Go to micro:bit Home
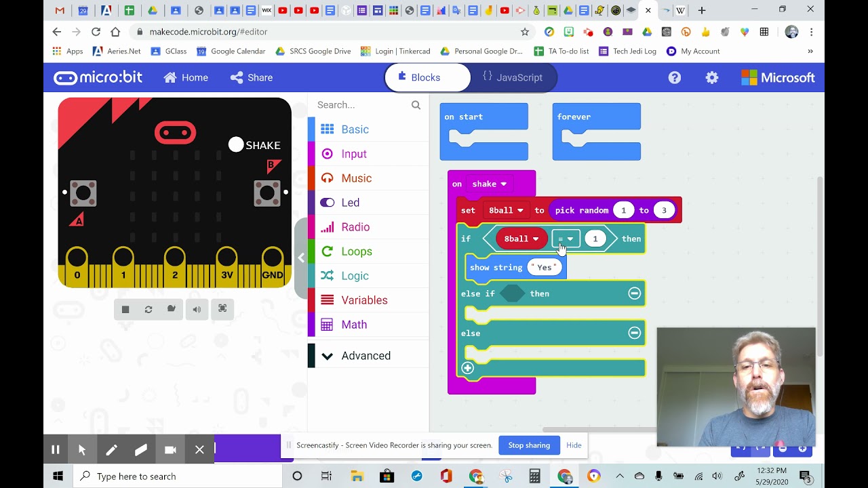 point(186,77)
